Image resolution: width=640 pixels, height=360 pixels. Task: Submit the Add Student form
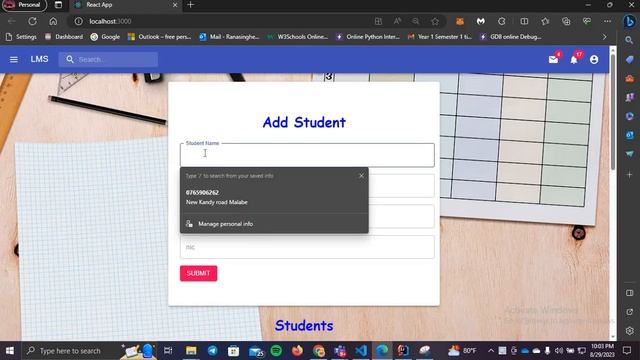tap(198, 273)
